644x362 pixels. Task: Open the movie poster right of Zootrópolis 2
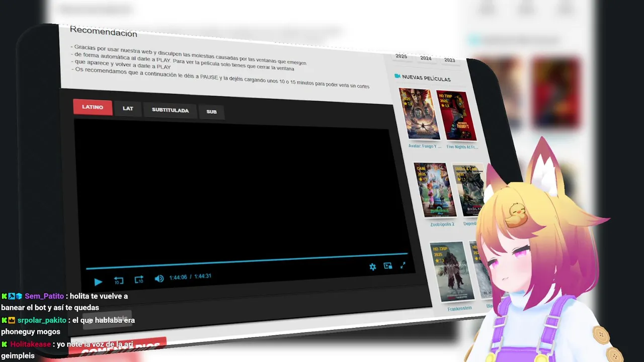pos(471,190)
